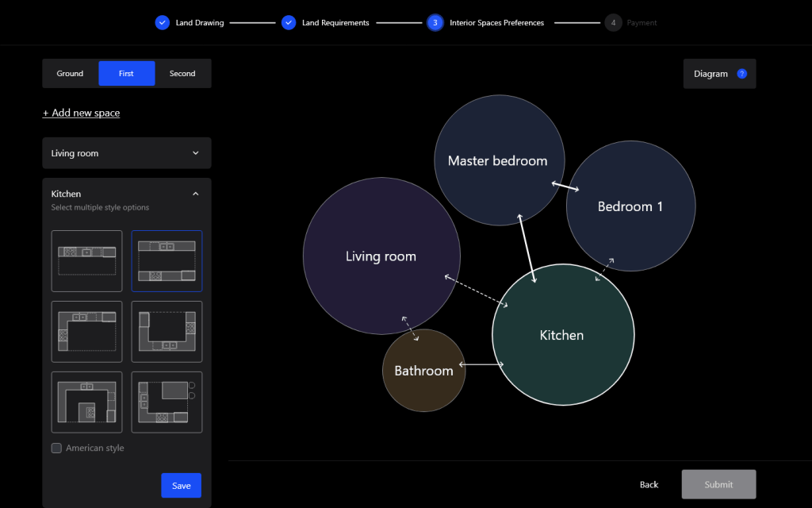Click the Land Drawing step checkmark
The width and height of the screenshot is (812, 508).
coord(162,23)
